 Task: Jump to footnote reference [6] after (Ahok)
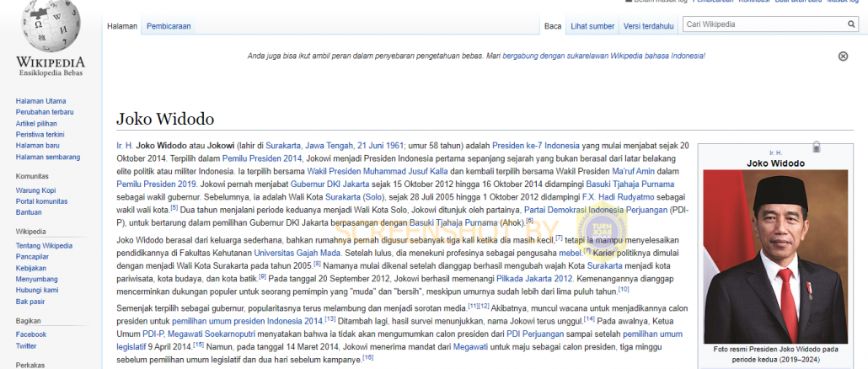530,221
